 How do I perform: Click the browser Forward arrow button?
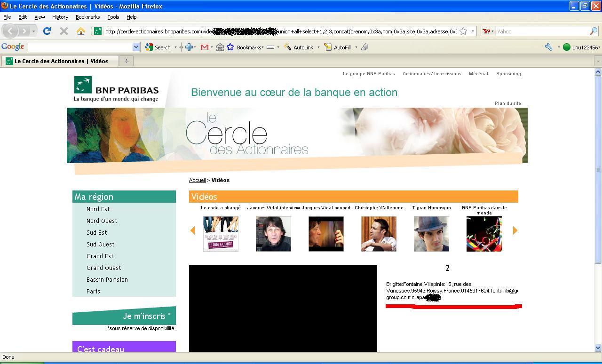(24, 31)
